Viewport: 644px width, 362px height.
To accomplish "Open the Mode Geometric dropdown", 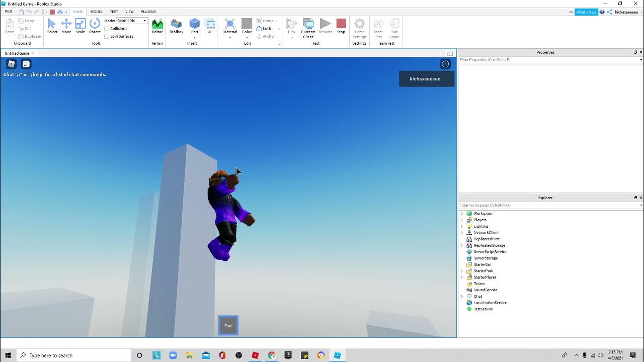I will [x=131, y=21].
